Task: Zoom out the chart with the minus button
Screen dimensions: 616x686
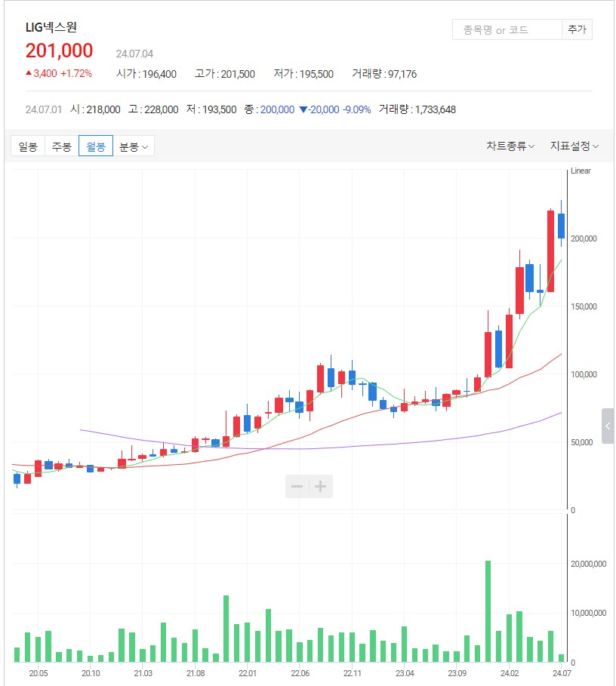Action: (297, 487)
